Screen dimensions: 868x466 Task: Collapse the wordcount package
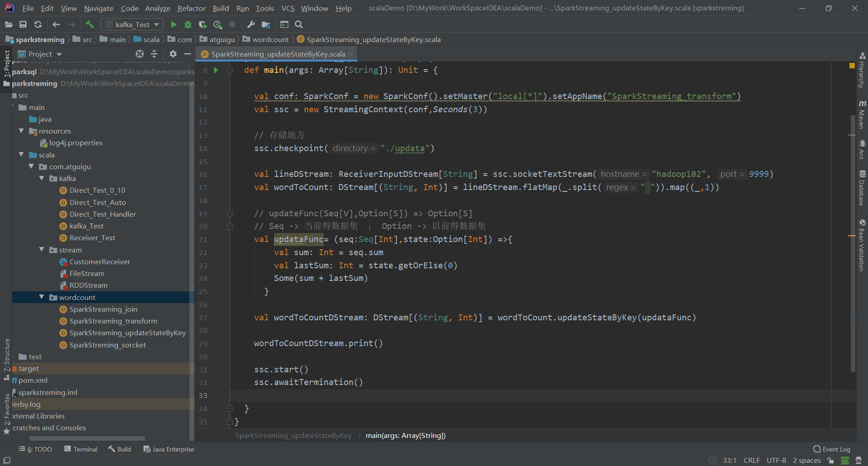(42, 297)
